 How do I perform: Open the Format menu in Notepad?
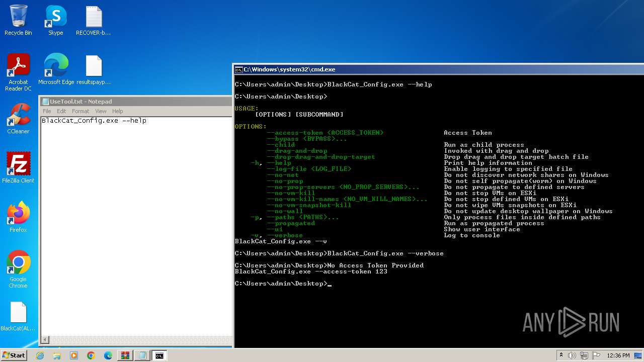coord(80,111)
